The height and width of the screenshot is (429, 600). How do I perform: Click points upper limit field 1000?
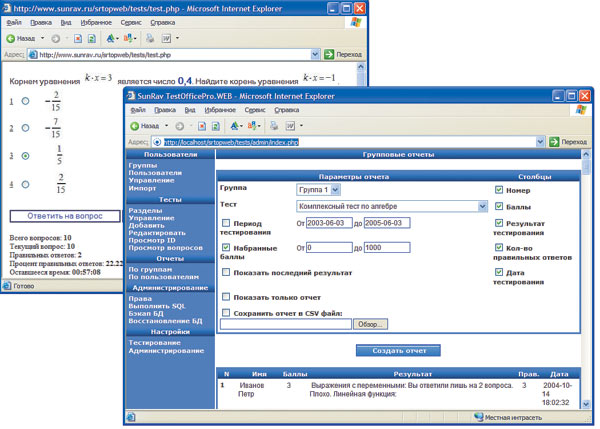pyautogui.click(x=387, y=248)
